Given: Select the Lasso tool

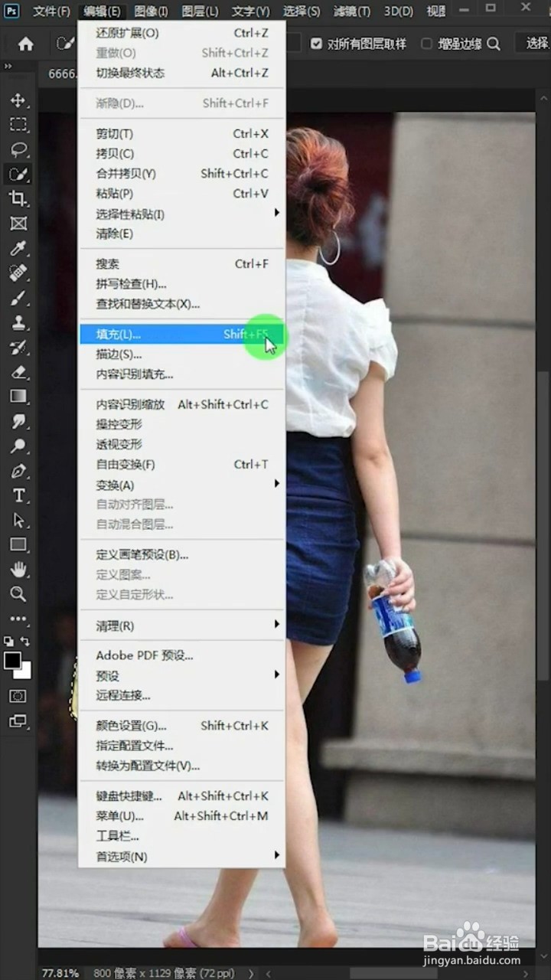Looking at the screenshot, I should (18, 149).
